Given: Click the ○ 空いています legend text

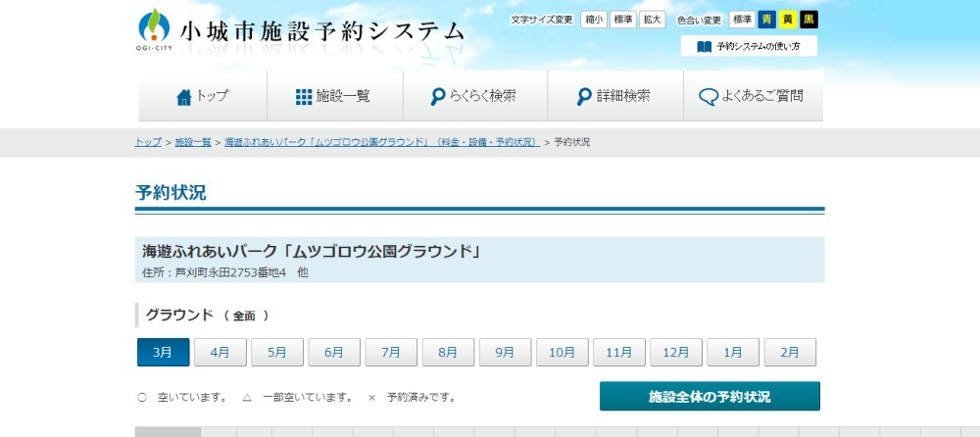Looking at the screenshot, I should point(182,397).
